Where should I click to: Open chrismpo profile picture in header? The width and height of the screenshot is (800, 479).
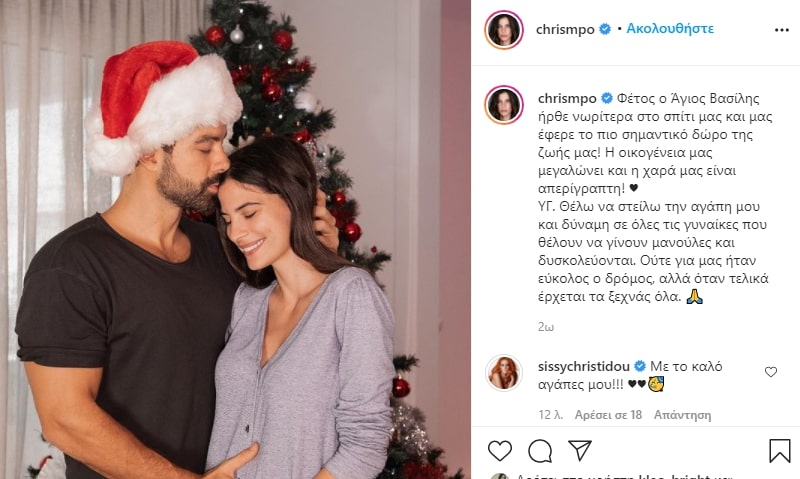504,30
